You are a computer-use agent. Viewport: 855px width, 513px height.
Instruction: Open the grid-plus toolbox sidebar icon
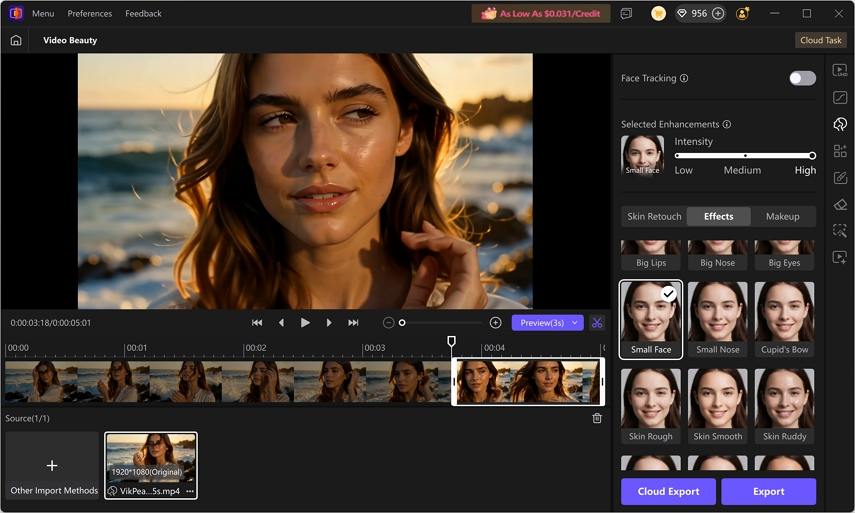[840, 151]
